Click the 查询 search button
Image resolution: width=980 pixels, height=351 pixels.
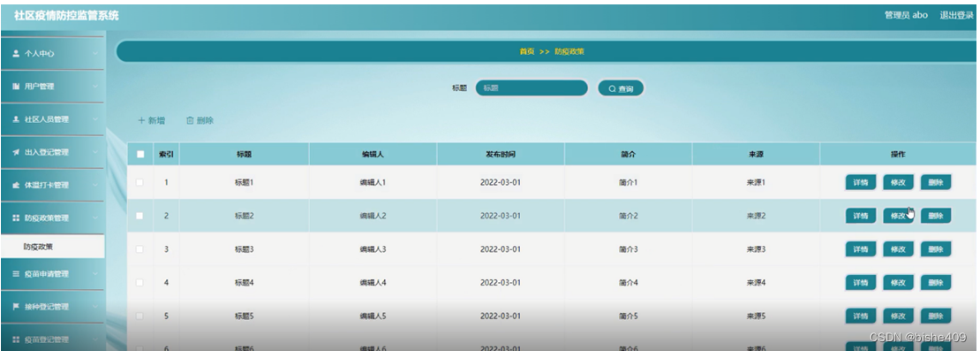pyautogui.click(x=621, y=88)
